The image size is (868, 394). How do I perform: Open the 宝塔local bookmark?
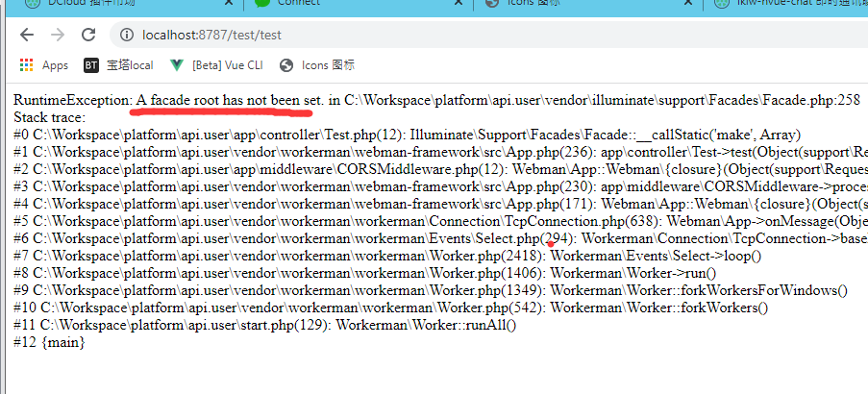(118, 65)
